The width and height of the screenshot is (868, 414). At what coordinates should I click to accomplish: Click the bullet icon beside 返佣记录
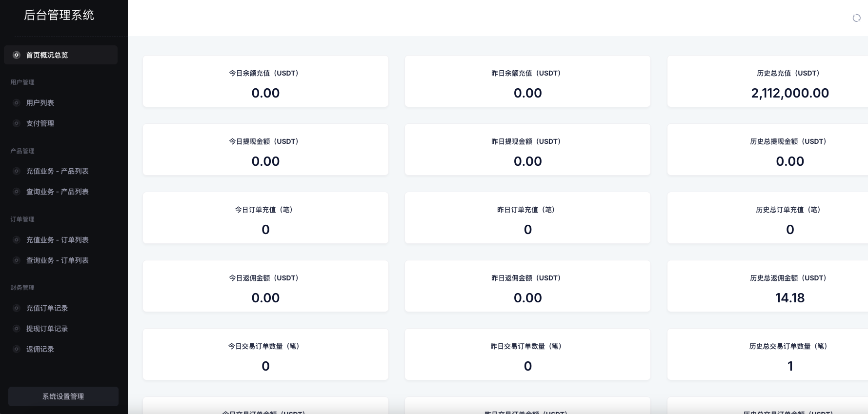pos(16,349)
